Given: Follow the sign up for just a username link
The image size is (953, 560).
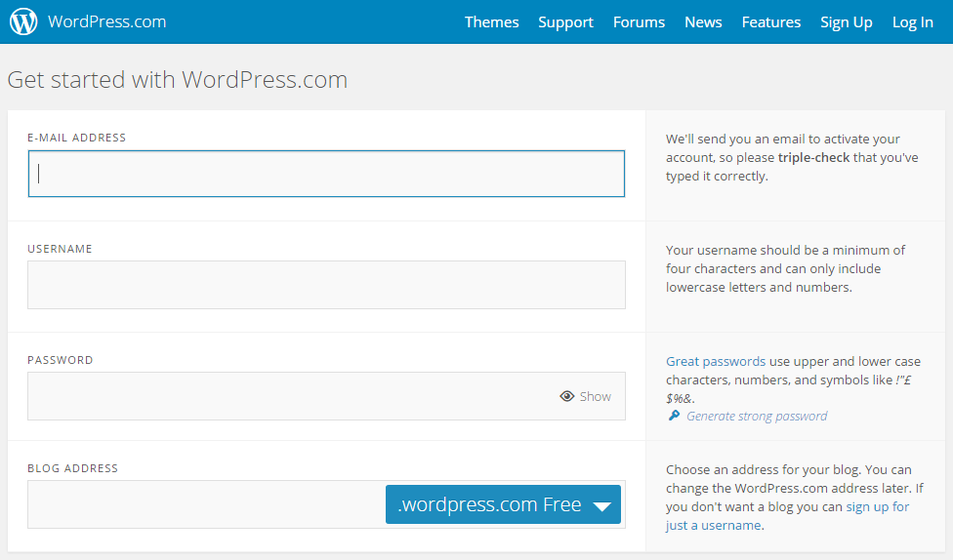Looking at the screenshot, I should point(788,516).
